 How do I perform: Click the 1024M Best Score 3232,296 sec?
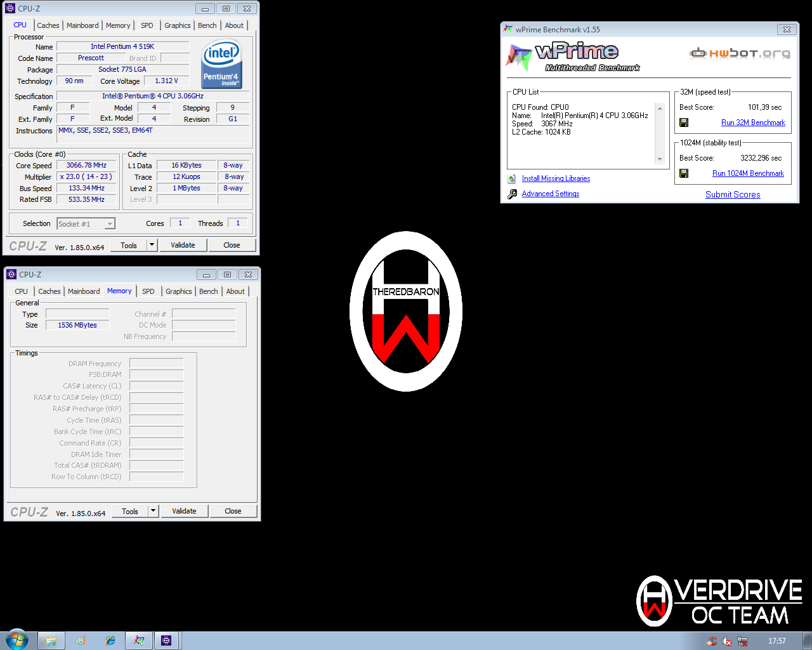pos(761,158)
